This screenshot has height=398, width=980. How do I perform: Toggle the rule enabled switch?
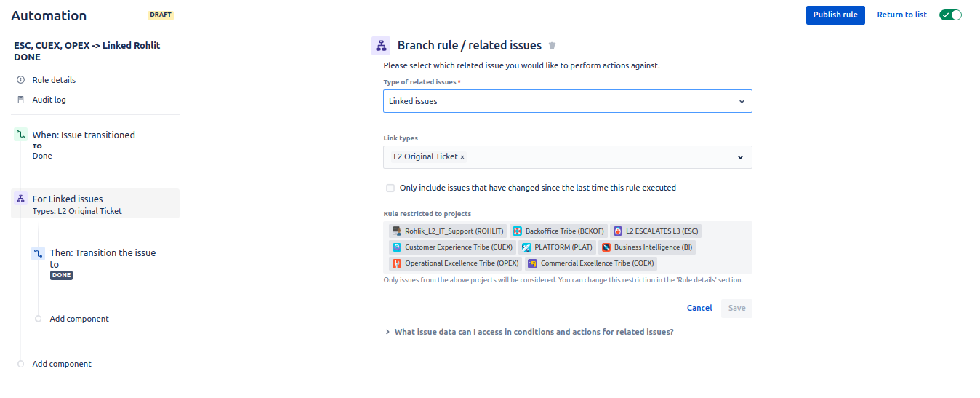click(950, 15)
